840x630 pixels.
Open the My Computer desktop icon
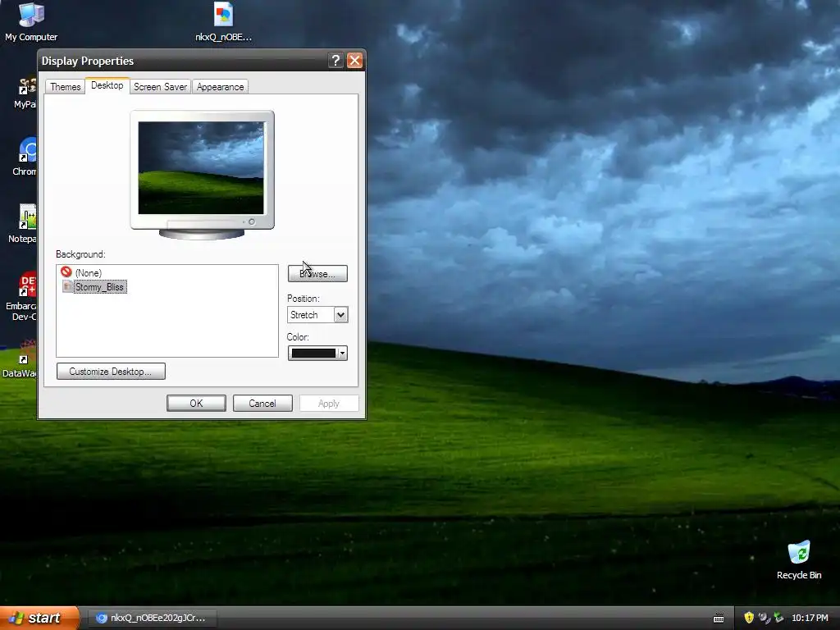(x=31, y=21)
